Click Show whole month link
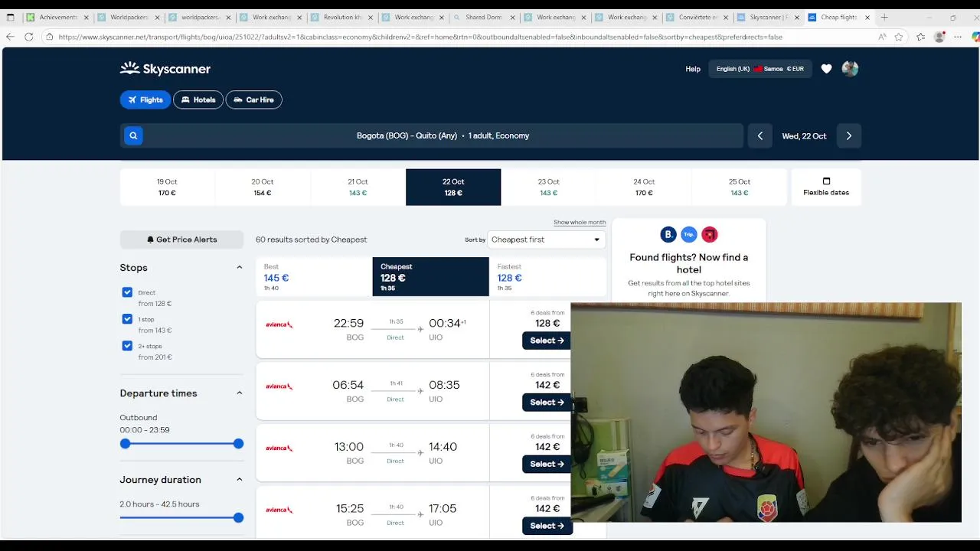The height and width of the screenshot is (551, 980). coord(580,223)
